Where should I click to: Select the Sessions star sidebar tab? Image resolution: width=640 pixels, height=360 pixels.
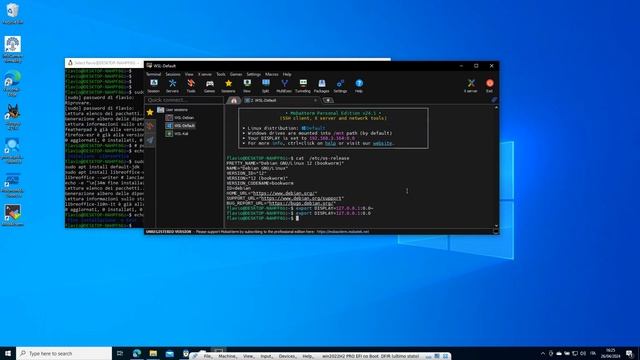click(150, 112)
